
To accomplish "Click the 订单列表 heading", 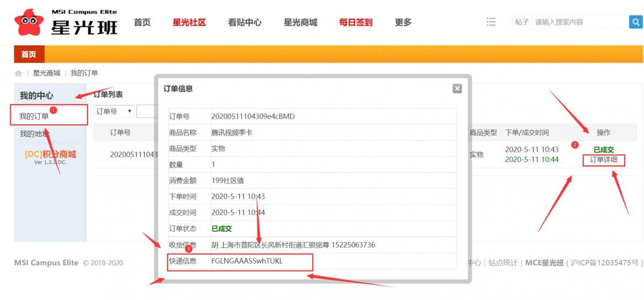I will click(108, 94).
